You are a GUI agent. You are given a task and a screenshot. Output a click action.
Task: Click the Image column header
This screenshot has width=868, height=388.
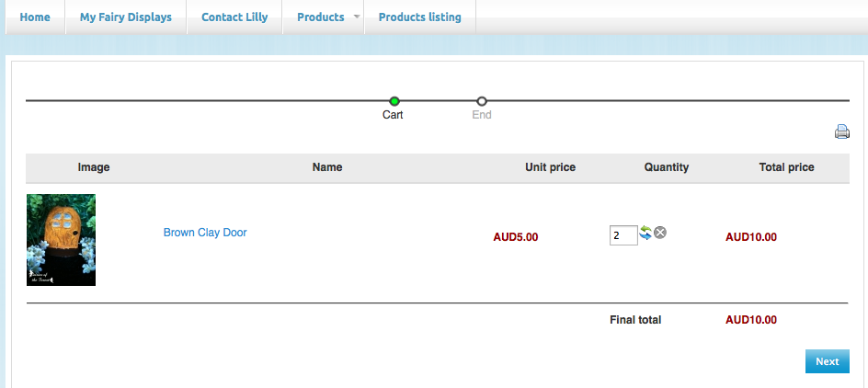click(x=94, y=167)
